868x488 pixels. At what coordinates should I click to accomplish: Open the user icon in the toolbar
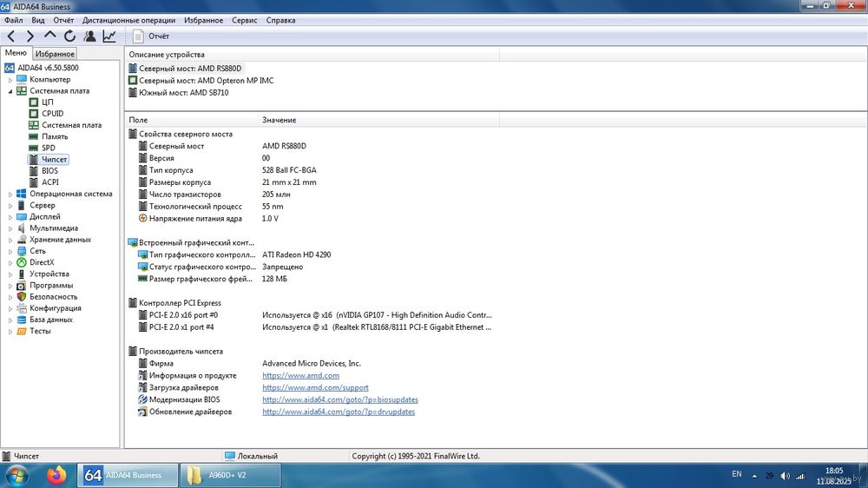coord(89,36)
